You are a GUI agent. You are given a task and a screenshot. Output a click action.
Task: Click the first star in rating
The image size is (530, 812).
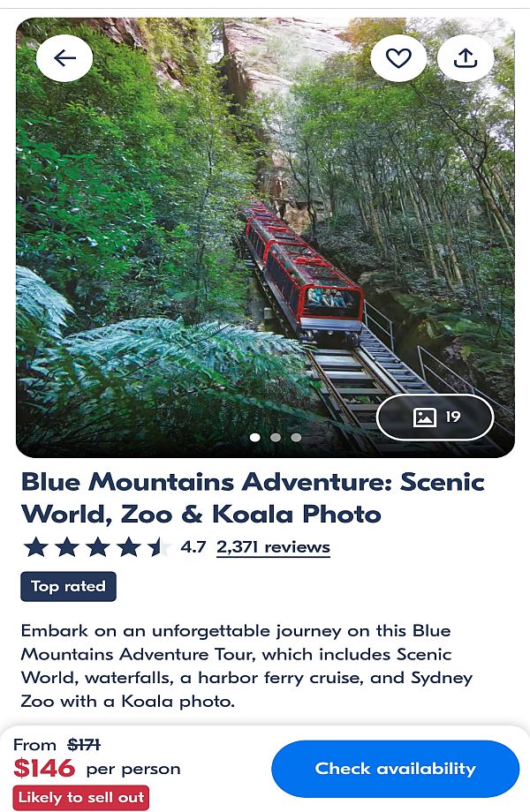pyautogui.click(x=36, y=547)
